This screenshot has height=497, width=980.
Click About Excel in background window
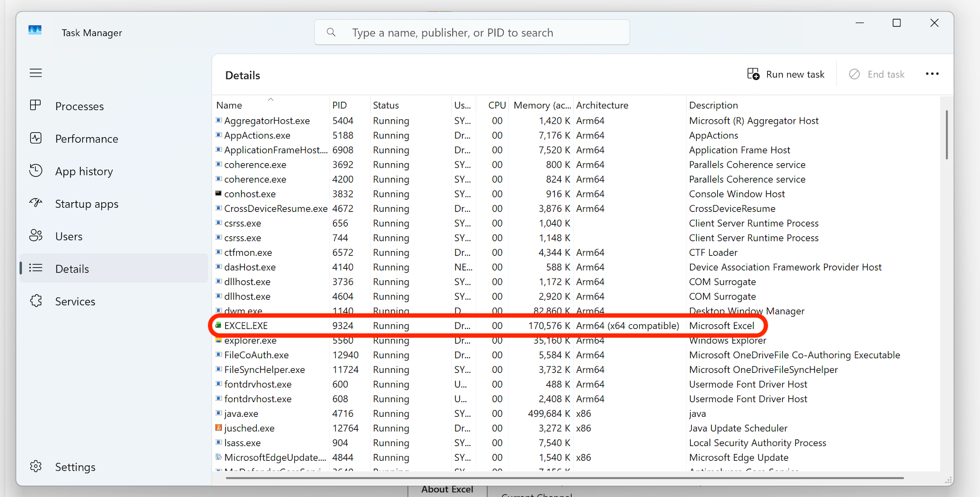pos(447,489)
